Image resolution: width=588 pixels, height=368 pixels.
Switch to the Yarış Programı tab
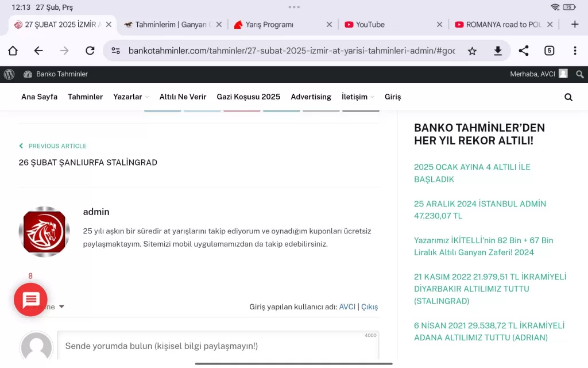tap(269, 25)
